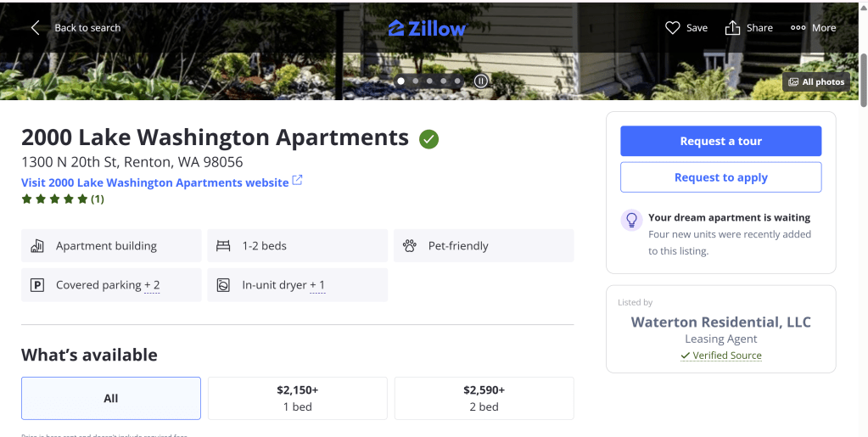Viewport: 868px width, 437px height.
Task: Go back to search results
Action: point(76,28)
